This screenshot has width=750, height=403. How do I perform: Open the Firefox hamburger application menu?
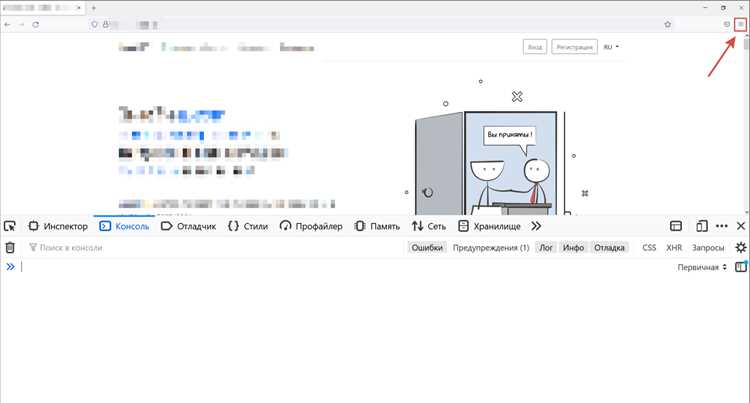point(740,24)
